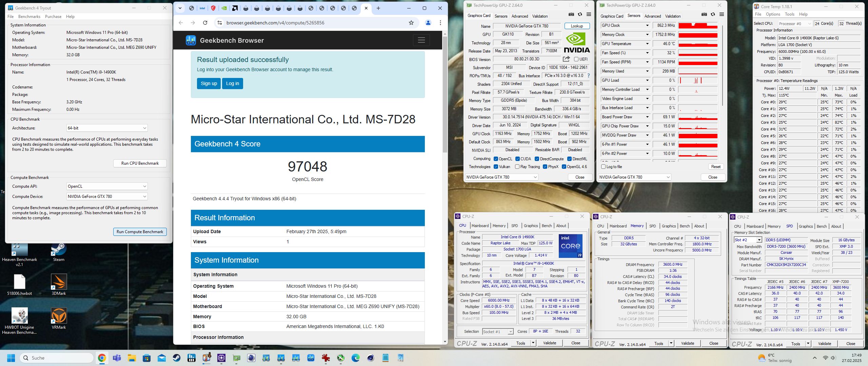This screenshot has height=366, width=868.
Task: Click the Log in button on Geekbench page
Action: [x=233, y=83]
